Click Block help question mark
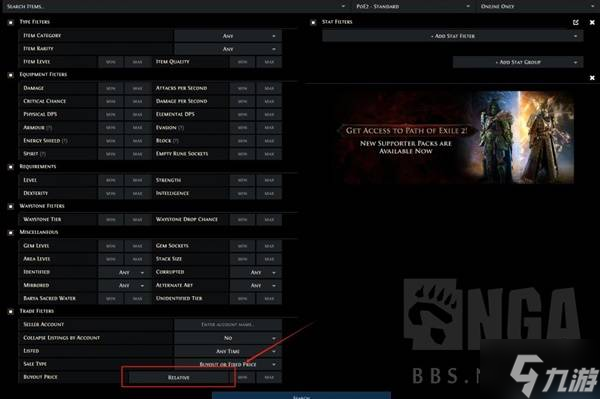The image size is (600, 399). pyautogui.click(x=176, y=141)
